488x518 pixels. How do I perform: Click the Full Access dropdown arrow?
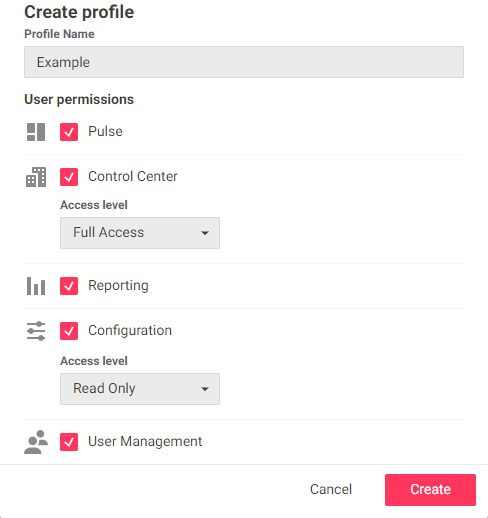tap(205, 233)
